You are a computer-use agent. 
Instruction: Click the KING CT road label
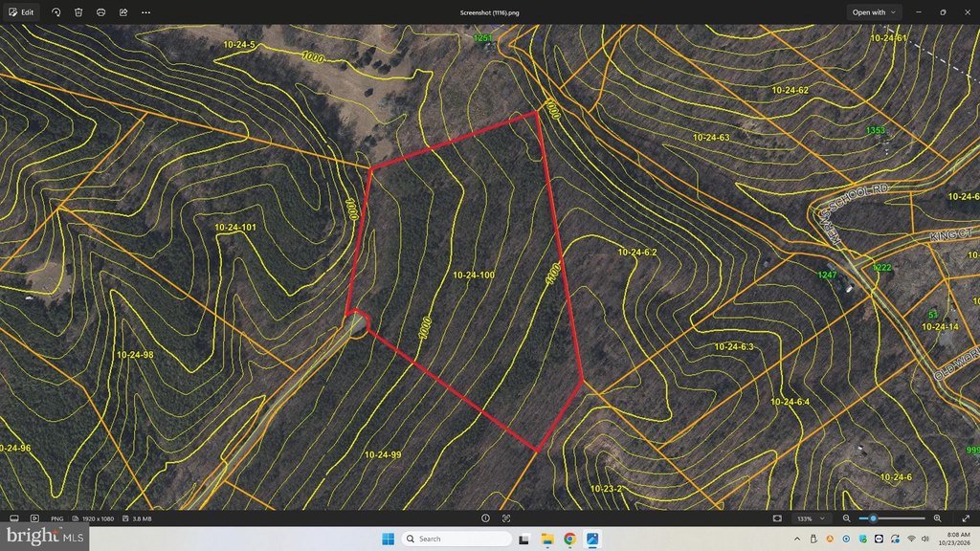951,235
